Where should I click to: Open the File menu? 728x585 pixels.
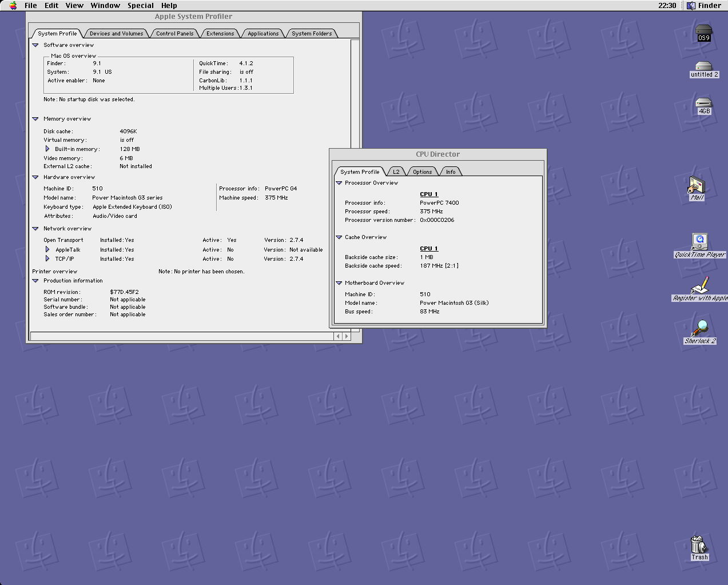[31, 5]
